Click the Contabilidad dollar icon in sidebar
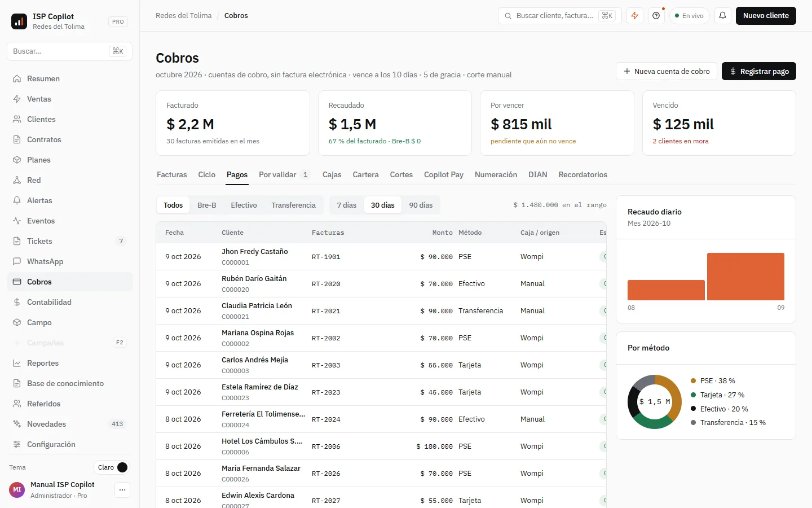This screenshot has width=812, height=508. point(17,302)
